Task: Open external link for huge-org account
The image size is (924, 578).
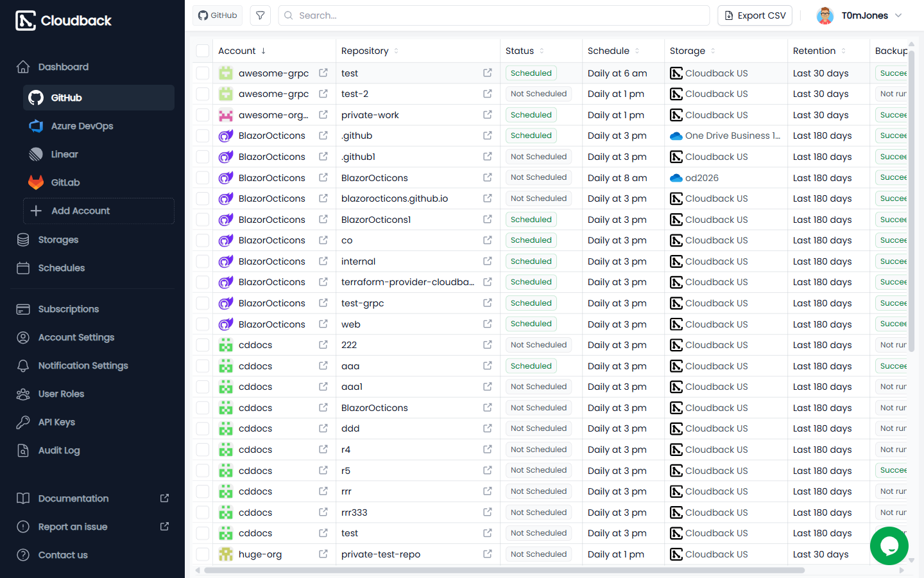Action: (323, 554)
